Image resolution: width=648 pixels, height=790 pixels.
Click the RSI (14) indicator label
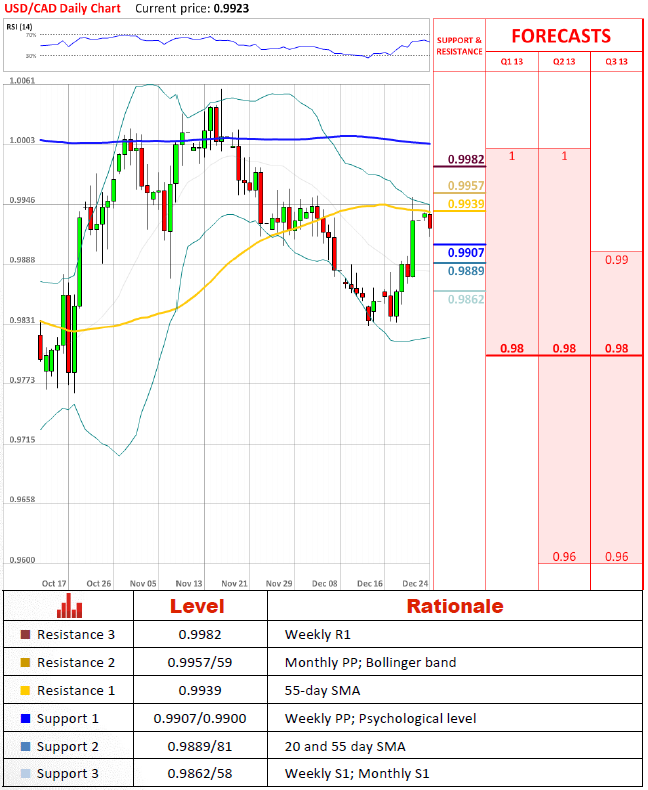pyautogui.click(x=19, y=27)
